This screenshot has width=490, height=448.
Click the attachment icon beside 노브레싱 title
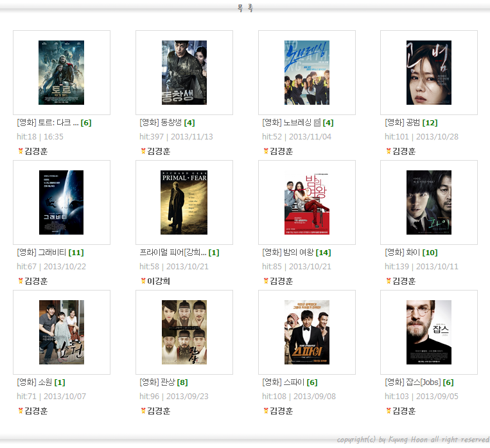(x=317, y=123)
